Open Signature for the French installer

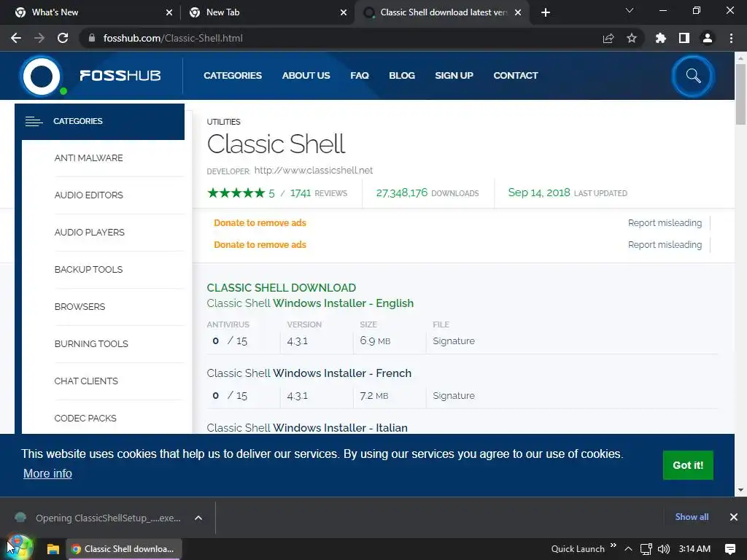(x=454, y=396)
